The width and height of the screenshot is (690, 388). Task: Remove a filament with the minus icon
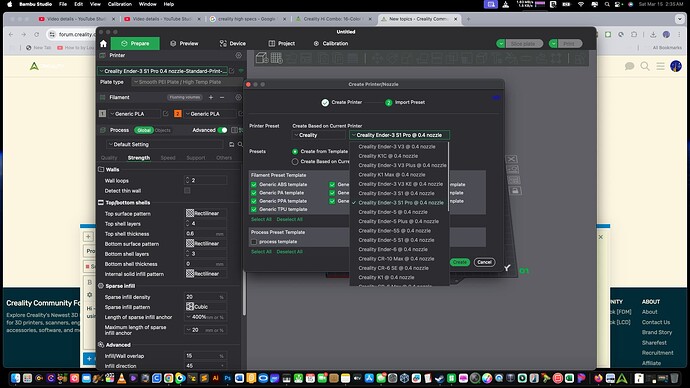coord(222,97)
